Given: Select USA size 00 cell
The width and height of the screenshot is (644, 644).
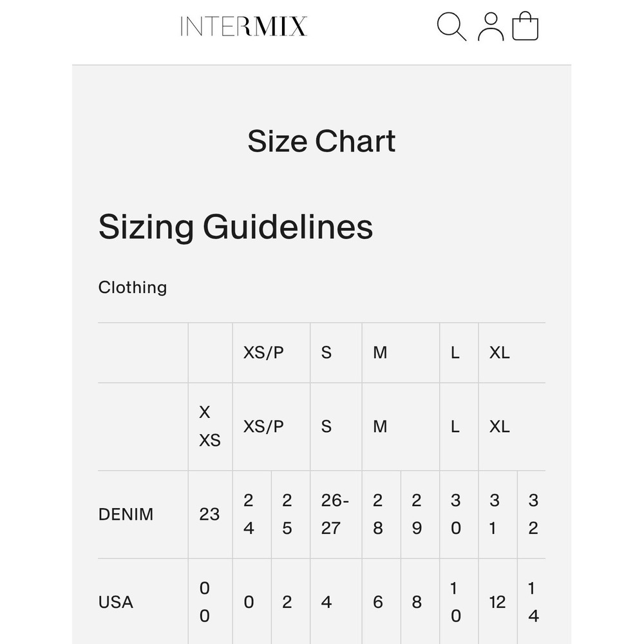Looking at the screenshot, I should tap(211, 602).
